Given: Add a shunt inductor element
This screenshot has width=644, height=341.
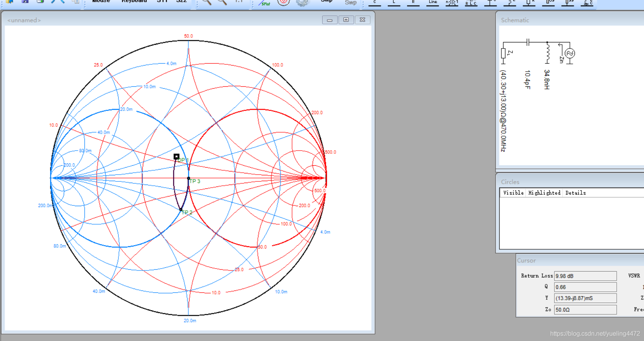Looking at the screenshot, I should tap(510, 3).
